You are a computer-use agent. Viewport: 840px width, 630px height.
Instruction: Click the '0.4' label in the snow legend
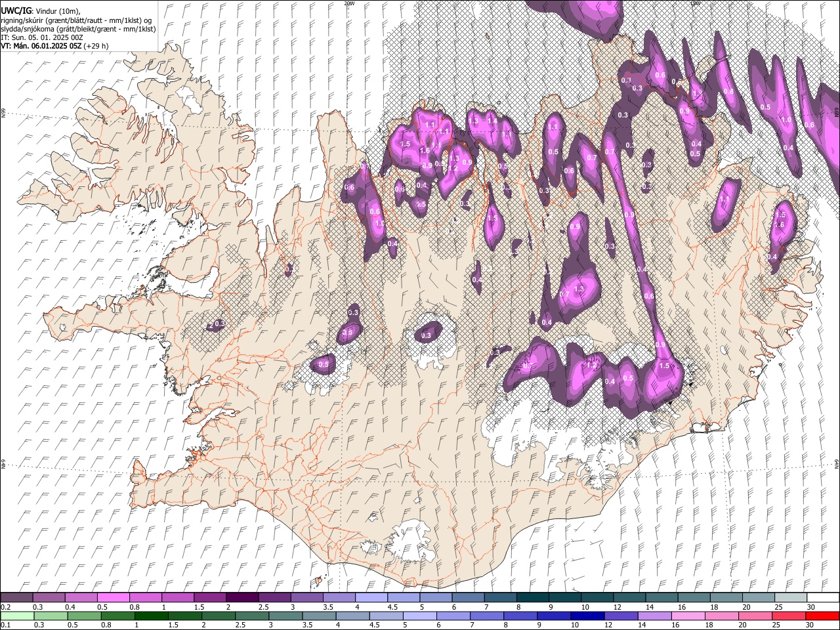pyautogui.click(x=70, y=607)
